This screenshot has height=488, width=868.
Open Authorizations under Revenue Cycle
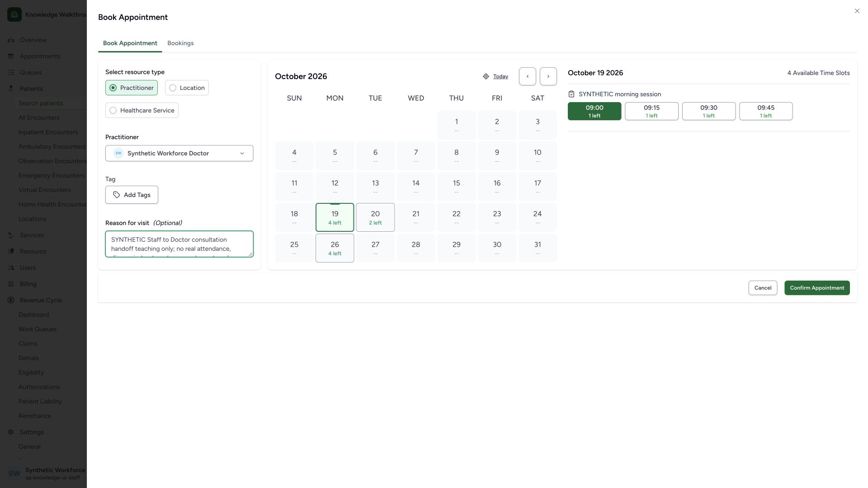(x=39, y=387)
